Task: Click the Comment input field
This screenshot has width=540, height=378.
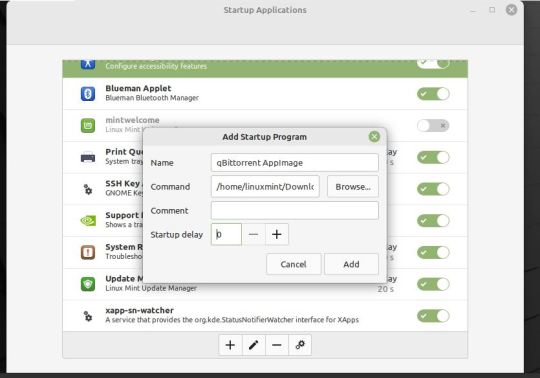Action: coord(295,210)
